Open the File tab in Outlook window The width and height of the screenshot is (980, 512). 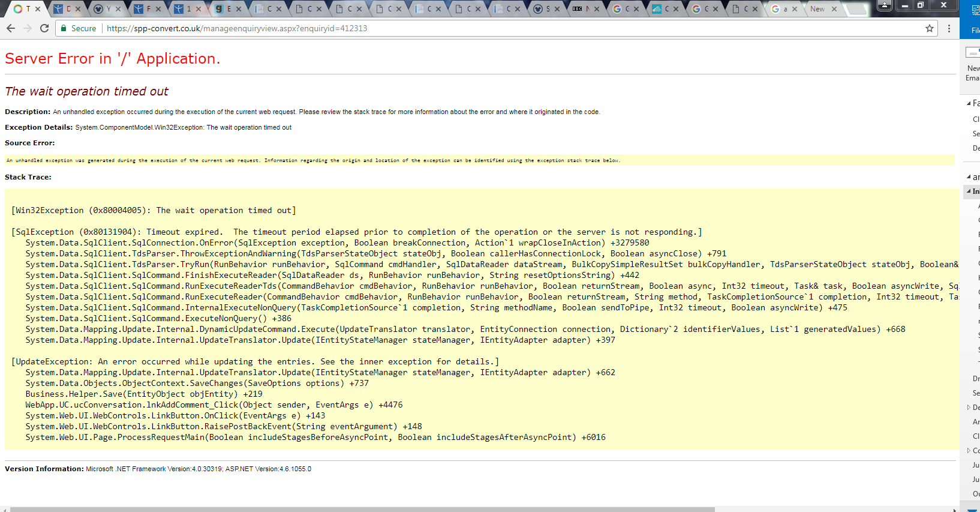click(975, 30)
